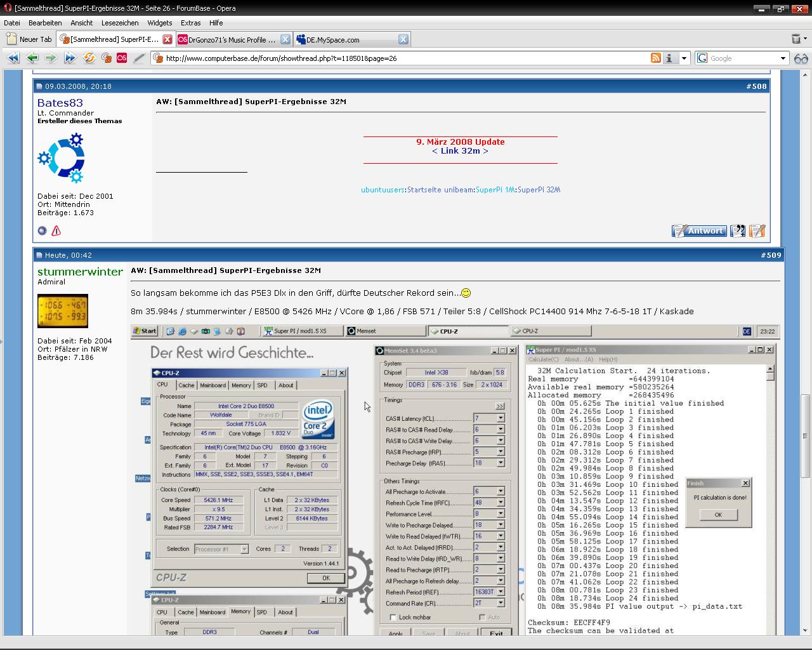Open the Startseite link

click(424, 190)
